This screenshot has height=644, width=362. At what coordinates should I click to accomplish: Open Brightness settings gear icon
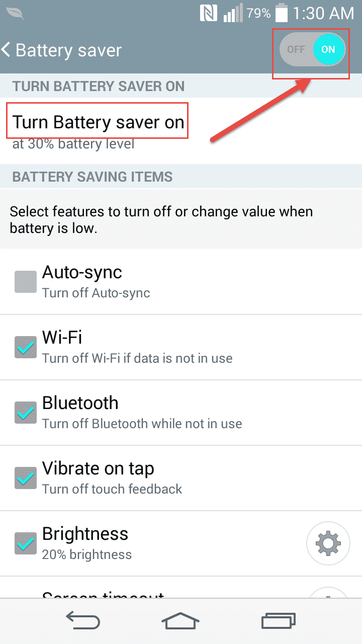tap(328, 543)
